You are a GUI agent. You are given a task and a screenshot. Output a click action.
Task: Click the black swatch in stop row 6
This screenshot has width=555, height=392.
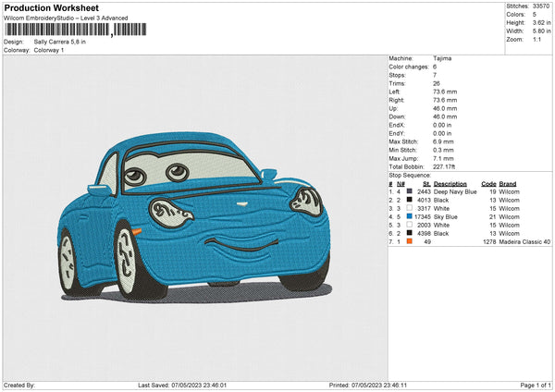410,233
